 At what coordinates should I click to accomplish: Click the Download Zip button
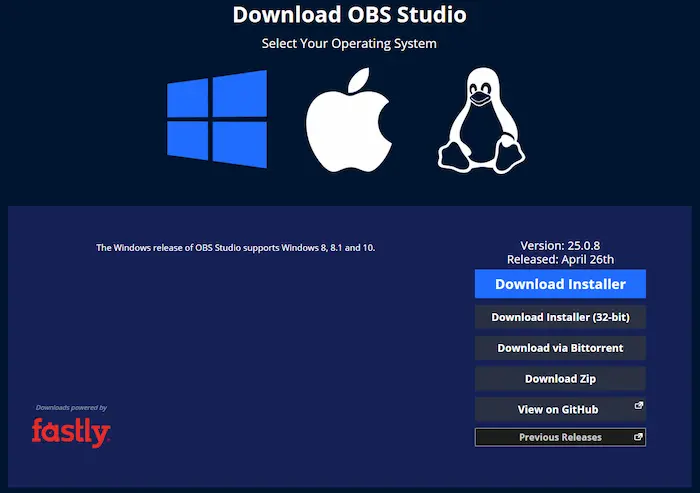pos(560,379)
